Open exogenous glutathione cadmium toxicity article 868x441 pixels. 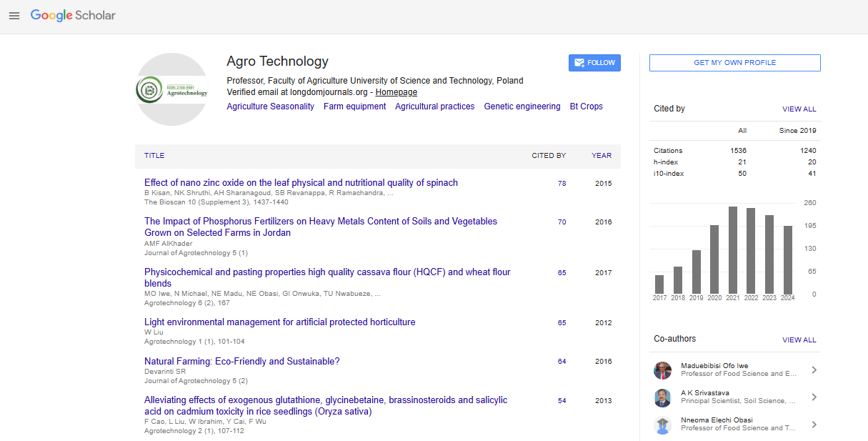326,406
